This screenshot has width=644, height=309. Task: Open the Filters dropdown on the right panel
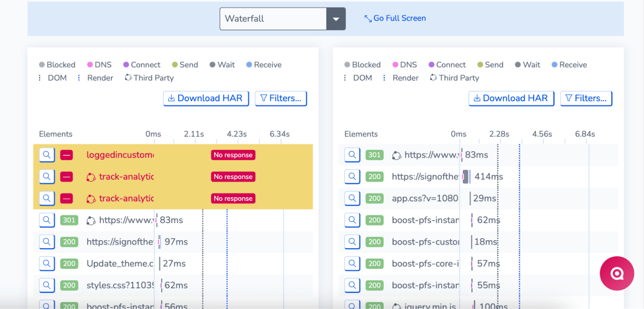586,98
